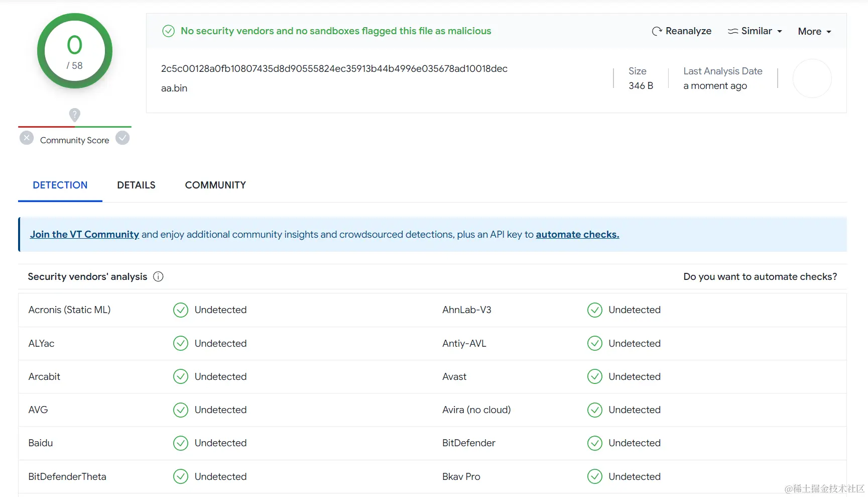Click the Reanalyze button label
The image size is (868, 497).
coord(688,31)
